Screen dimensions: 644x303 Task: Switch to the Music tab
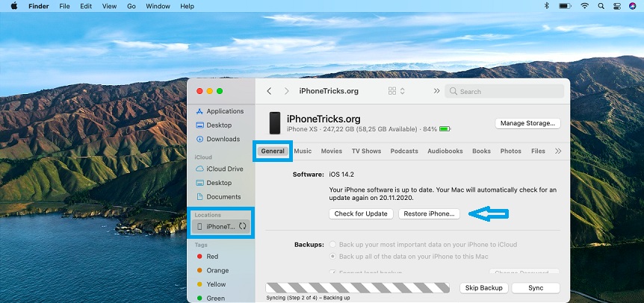pyautogui.click(x=303, y=151)
